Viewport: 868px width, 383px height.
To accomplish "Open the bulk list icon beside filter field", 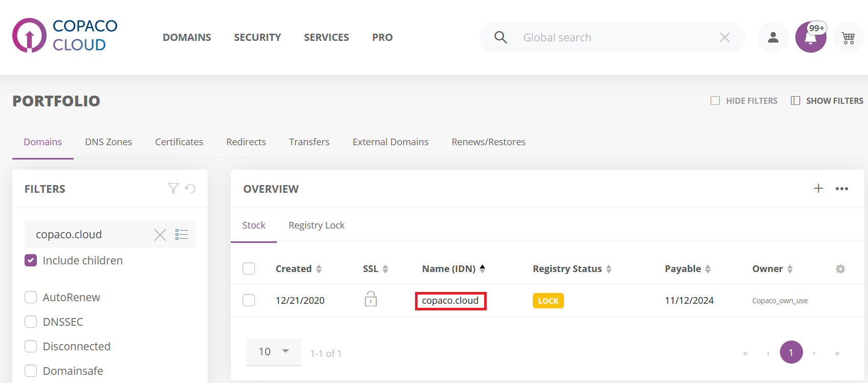I will 182,235.
